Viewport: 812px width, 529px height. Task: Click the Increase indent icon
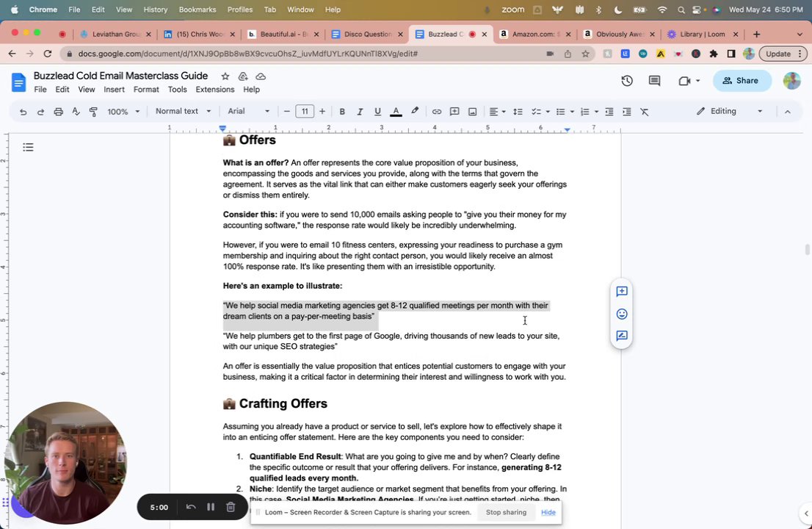point(626,112)
